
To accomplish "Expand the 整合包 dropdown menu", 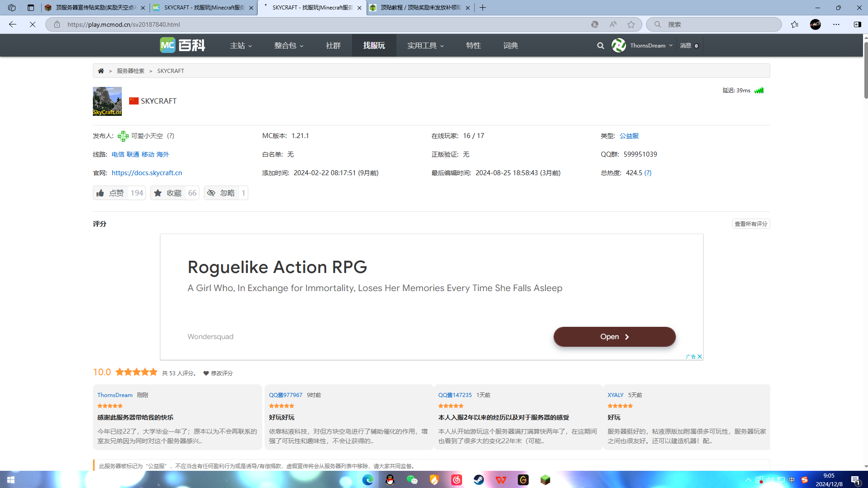I will point(289,45).
